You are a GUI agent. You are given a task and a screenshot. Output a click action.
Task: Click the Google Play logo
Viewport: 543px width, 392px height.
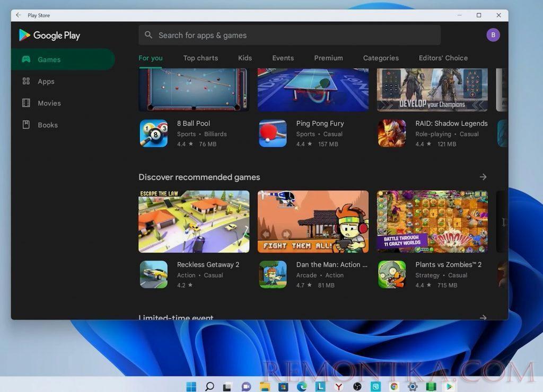[x=49, y=35]
